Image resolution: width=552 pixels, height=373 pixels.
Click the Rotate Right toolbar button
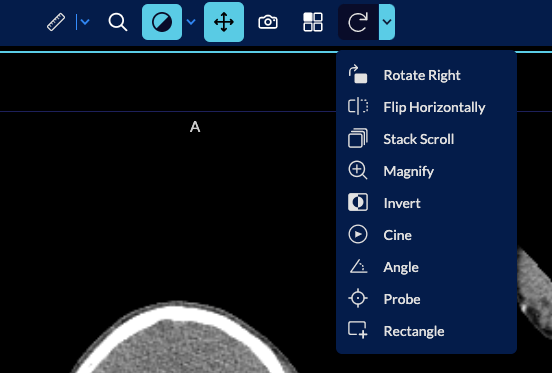358,22
